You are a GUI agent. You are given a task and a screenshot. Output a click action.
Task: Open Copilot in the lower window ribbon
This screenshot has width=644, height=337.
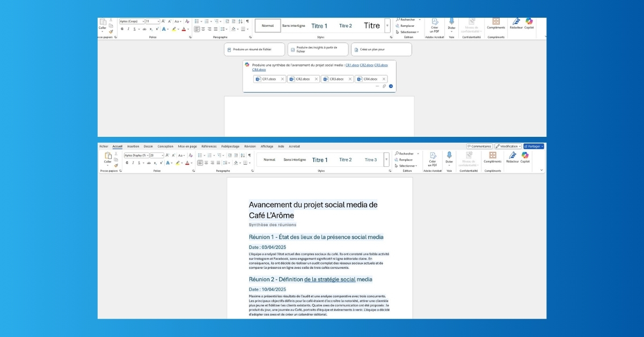(x=525, y=157)
